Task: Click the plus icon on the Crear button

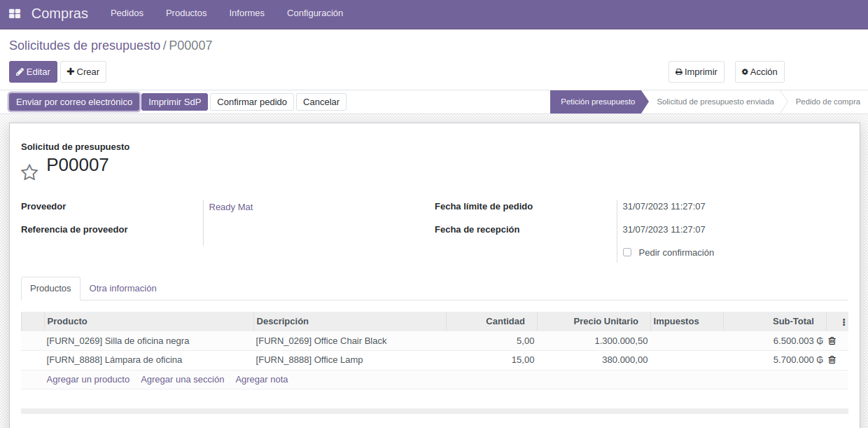Action: [x=69, y=71]
